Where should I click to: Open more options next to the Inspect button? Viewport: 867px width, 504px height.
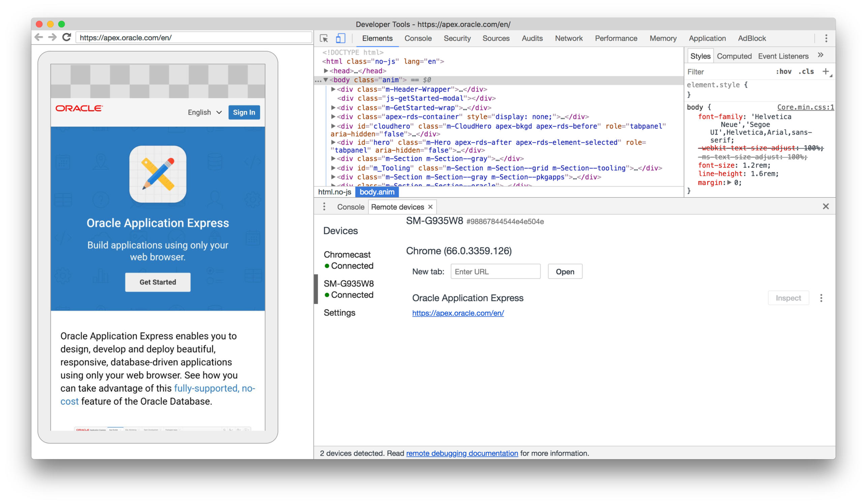pyautogui.click(x=821, y=298)
